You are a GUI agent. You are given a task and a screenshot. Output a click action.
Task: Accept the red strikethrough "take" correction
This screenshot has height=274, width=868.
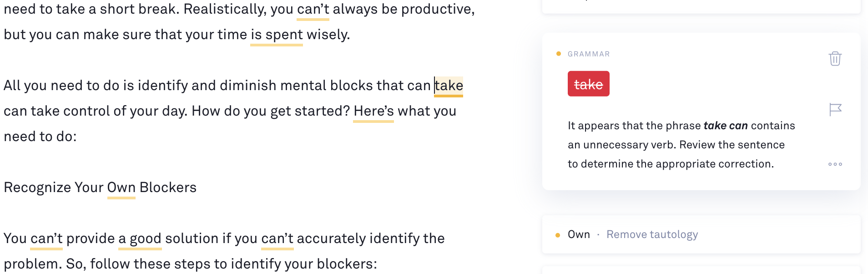point(588,84)
